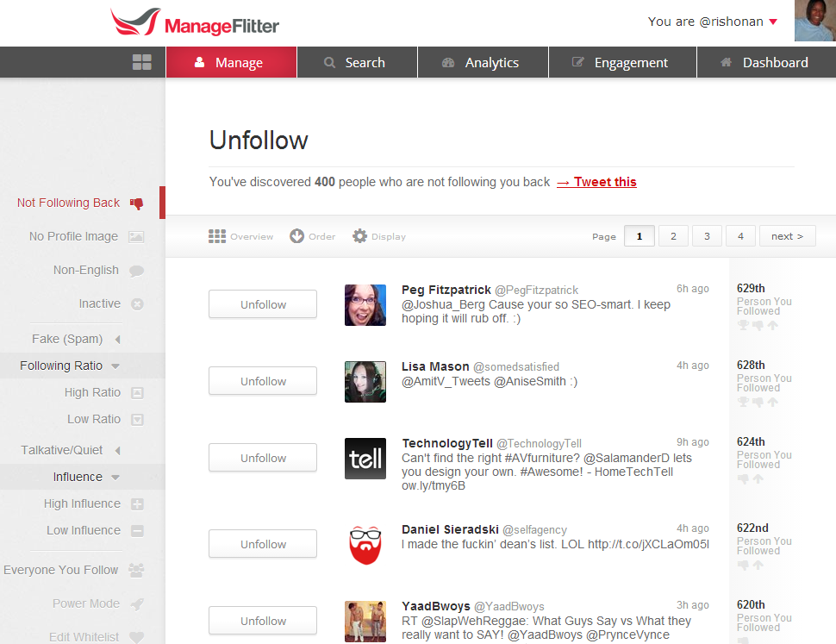Click Peg Fitzpatrick's avatar thumbnail
Screen dimensions: 836x644
365,305
